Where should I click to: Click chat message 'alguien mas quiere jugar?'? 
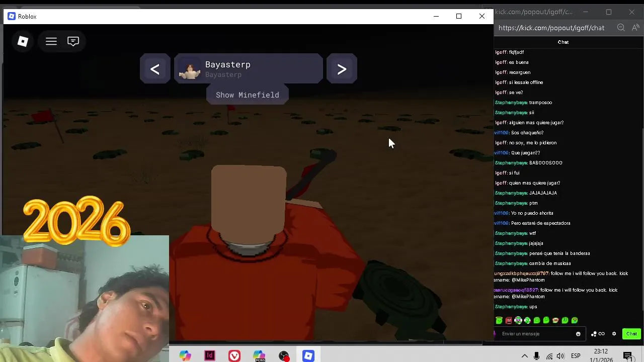tap(536, 123)
